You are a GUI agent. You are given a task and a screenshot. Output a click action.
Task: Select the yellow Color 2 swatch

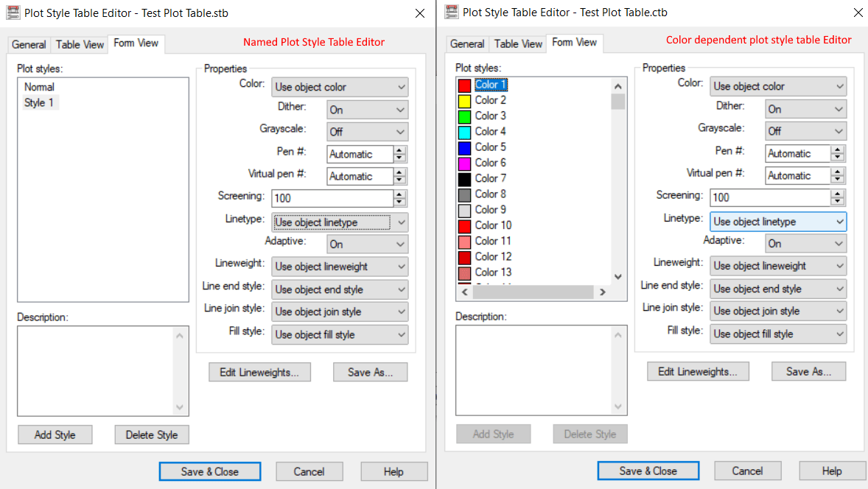(464, 101)
